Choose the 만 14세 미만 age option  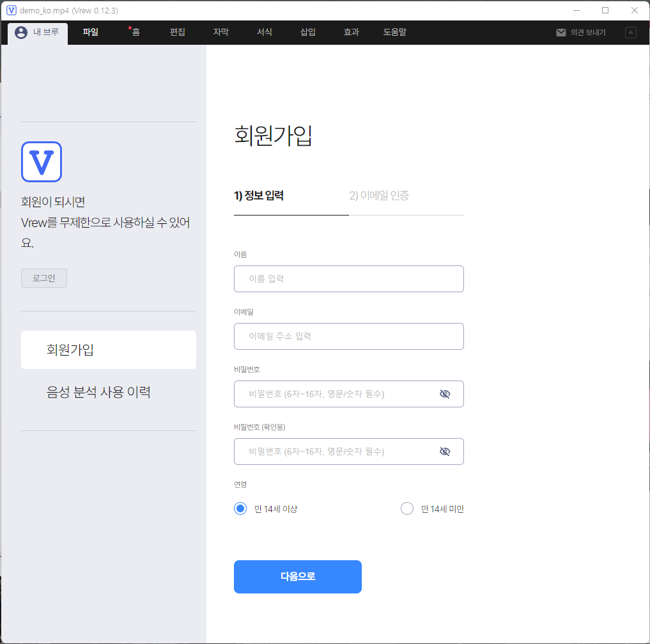407,508
